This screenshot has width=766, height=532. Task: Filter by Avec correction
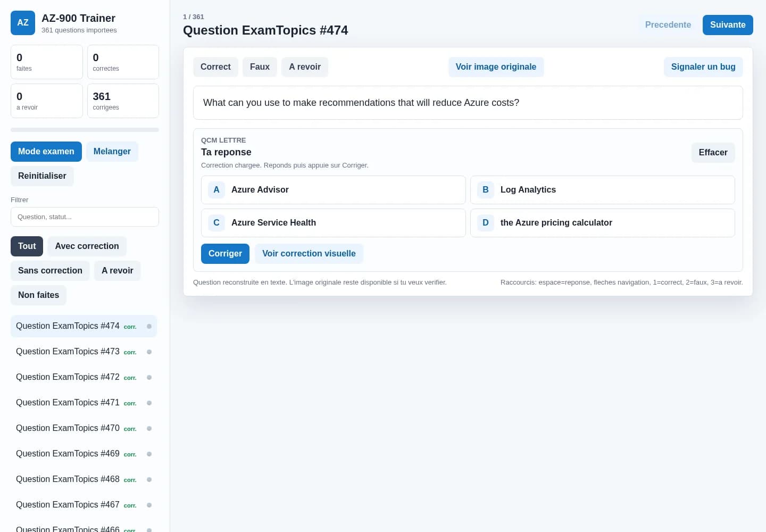87,246
